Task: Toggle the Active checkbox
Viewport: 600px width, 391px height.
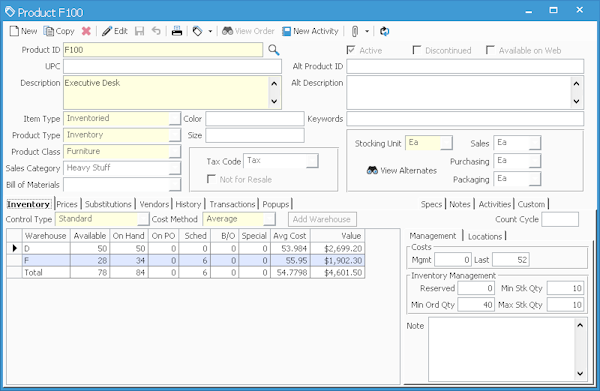Action: tap(351, 50)
